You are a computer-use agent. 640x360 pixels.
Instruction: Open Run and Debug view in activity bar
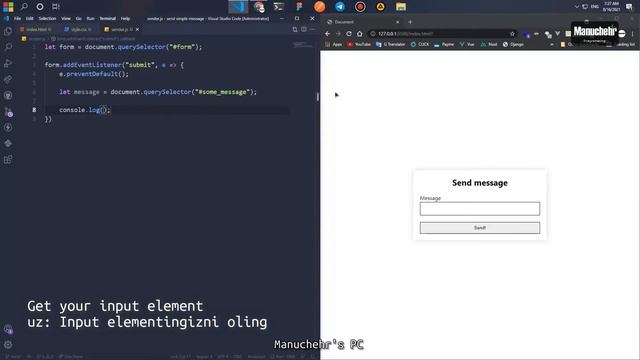tap(8, 63)
